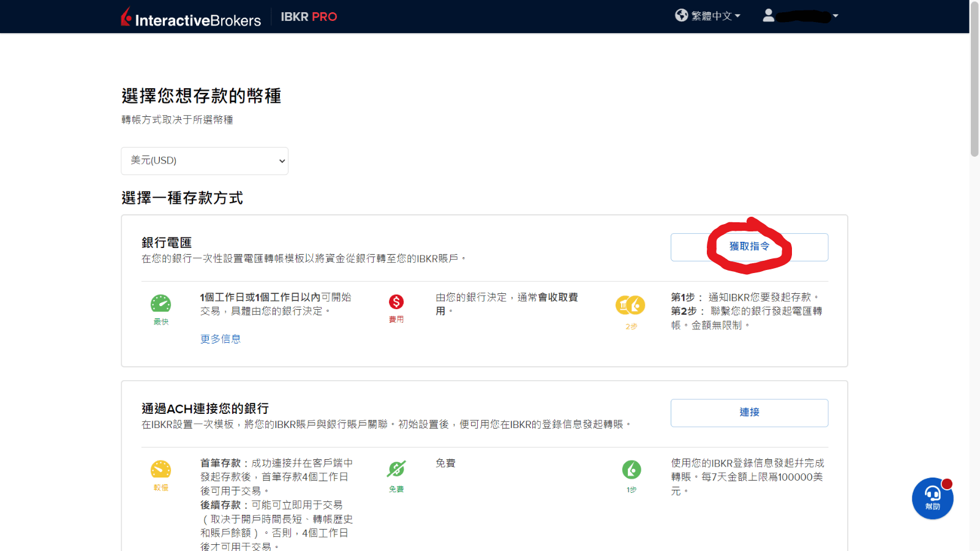Click the InteractiveBrokers logo
Screen dimensions: 980x551
(x=190, y=17)
